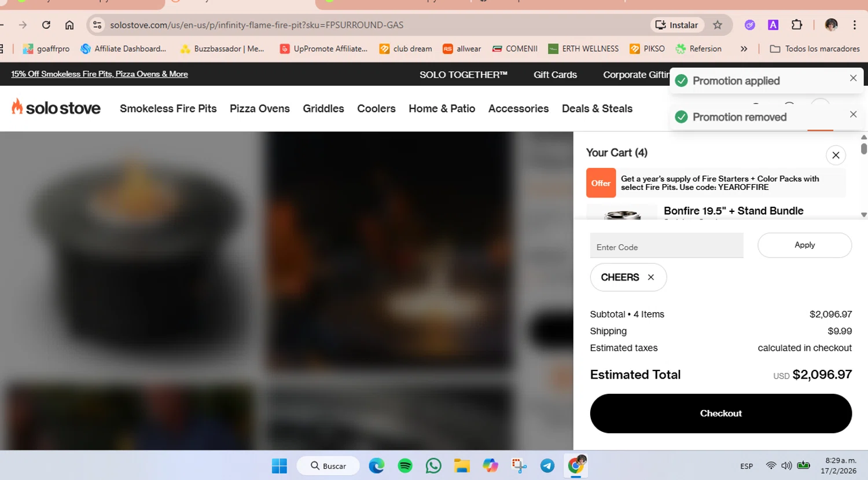Screen dimensions: 868x480
Task: Open the volume tray icon
Action: coord(786,466)
